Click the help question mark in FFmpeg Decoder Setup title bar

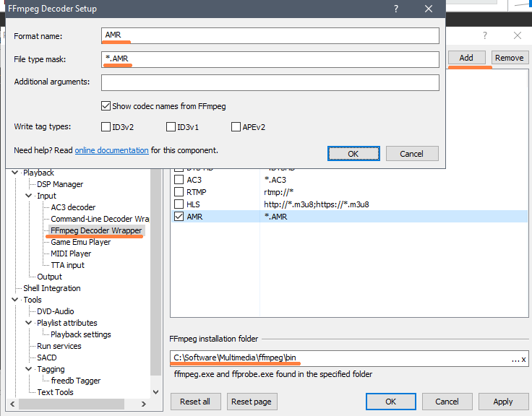tap(396, 9)
